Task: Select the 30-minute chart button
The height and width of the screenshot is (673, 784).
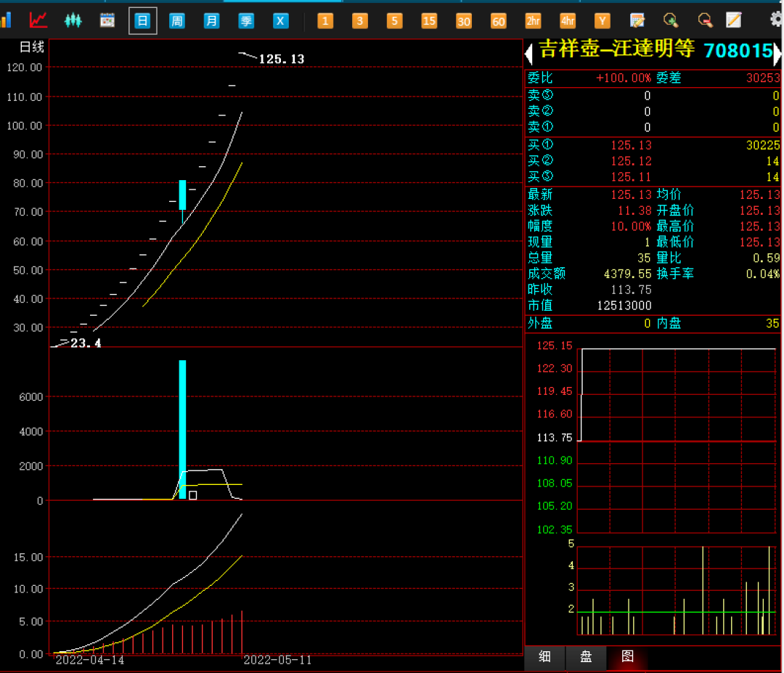Action: 463,21
